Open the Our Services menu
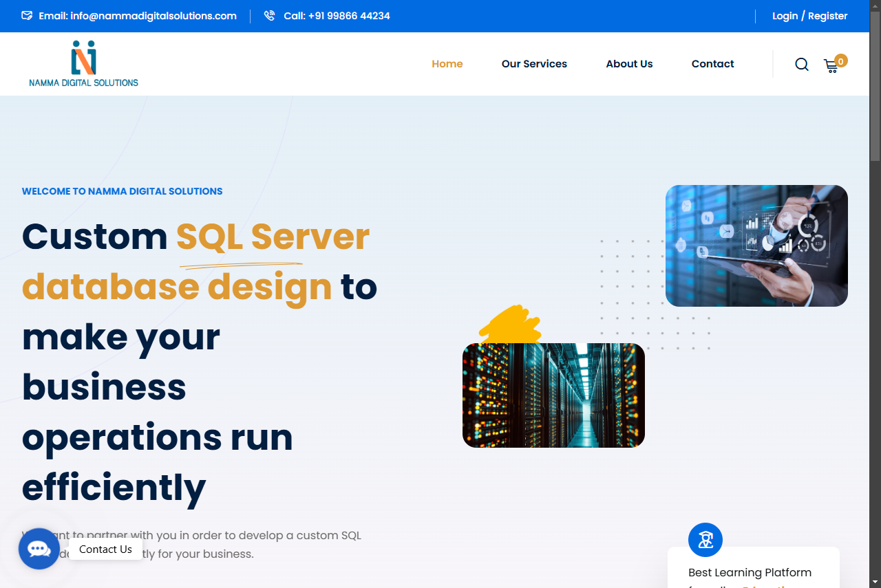 click(534, 64)
